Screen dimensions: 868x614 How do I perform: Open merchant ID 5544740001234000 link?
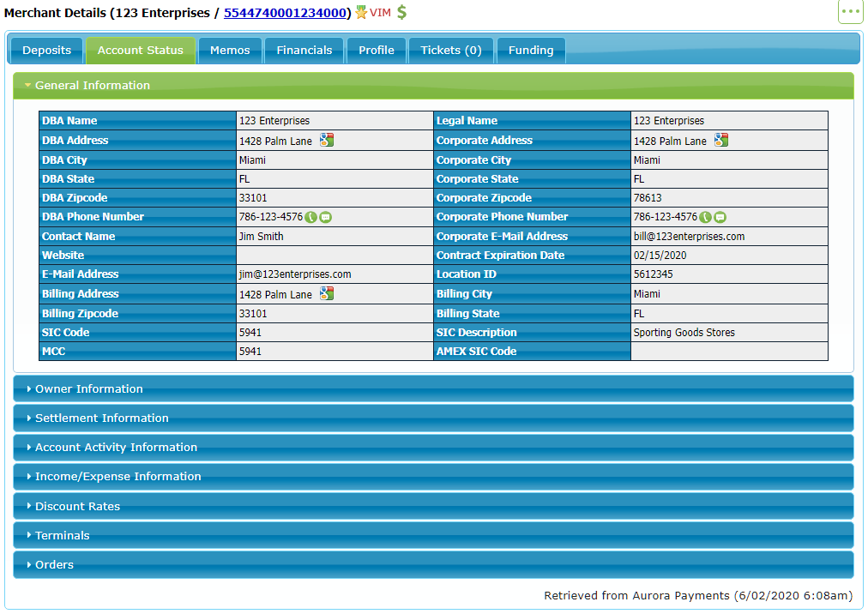click(285, 13)
